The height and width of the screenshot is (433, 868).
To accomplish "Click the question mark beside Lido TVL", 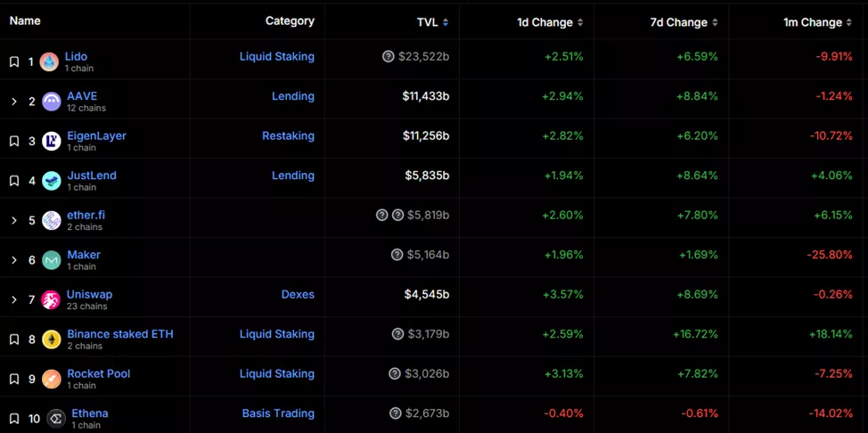I will [388, 57].
